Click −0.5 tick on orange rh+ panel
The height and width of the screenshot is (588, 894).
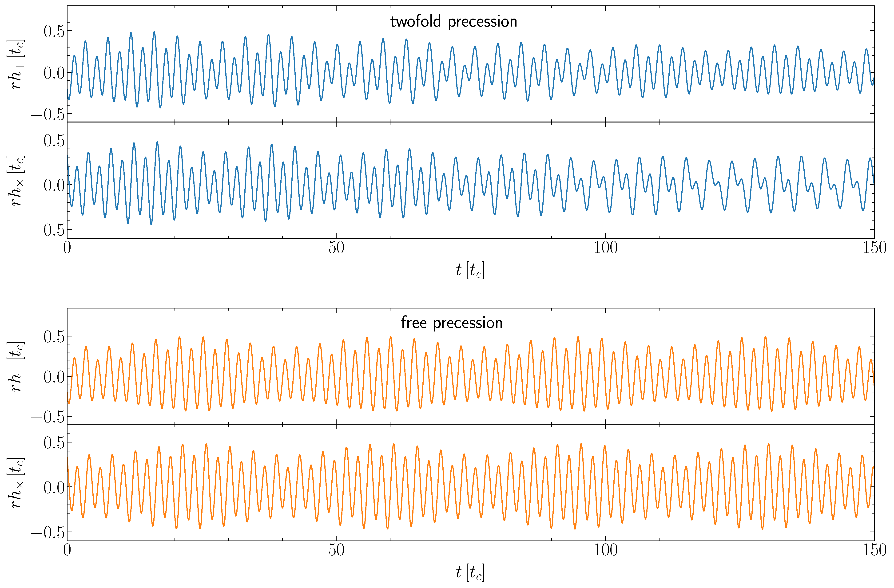[x=48, y=417]
